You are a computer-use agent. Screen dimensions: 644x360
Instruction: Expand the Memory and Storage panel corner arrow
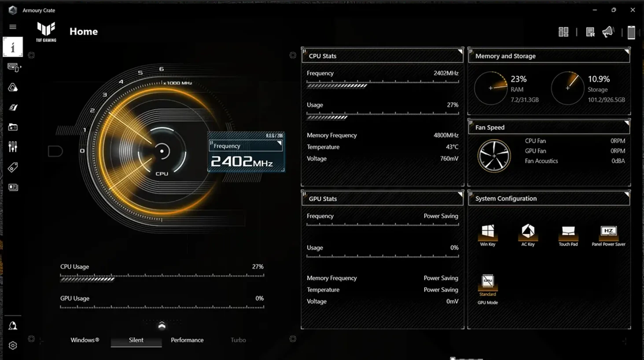tap(626, 52)
